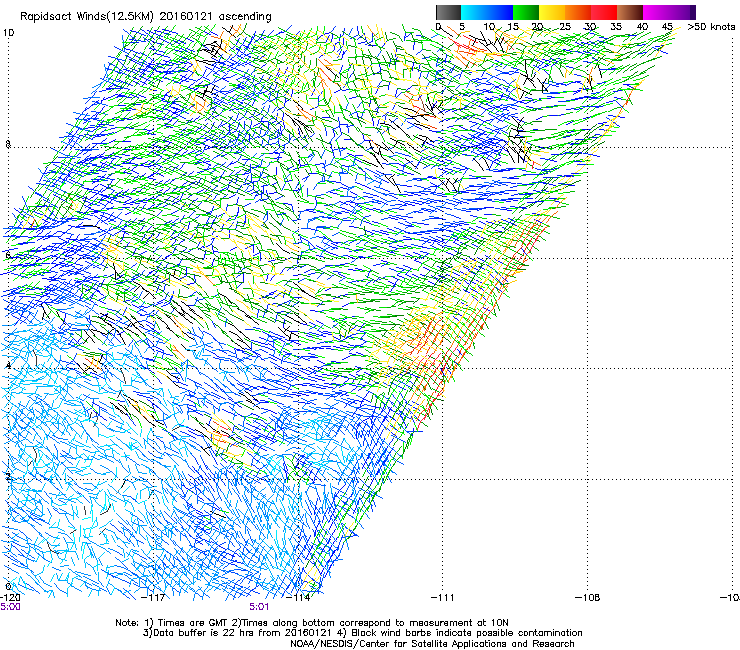The width and height of the screenshot is (740, 650).
Task: Pick the magenta 40–45 knots legend segment
Action: (656, 12)
